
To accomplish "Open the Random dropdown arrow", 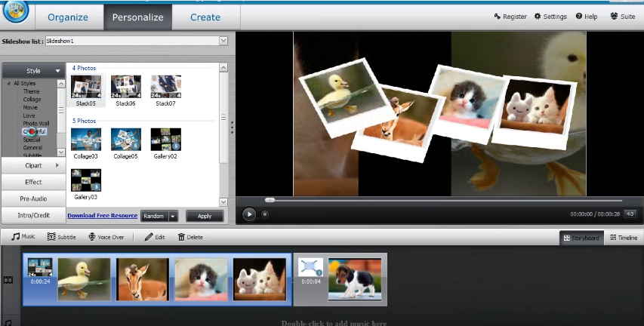I will (x=173, y=217).
